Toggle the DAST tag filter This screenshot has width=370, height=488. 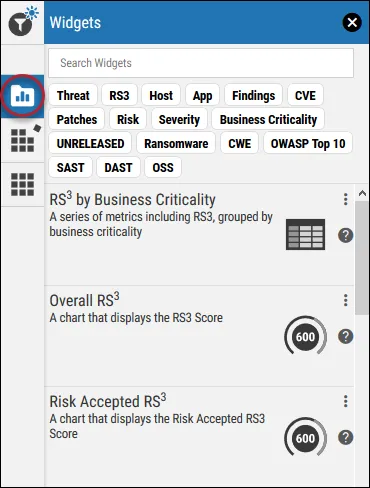tap(118, 168)
